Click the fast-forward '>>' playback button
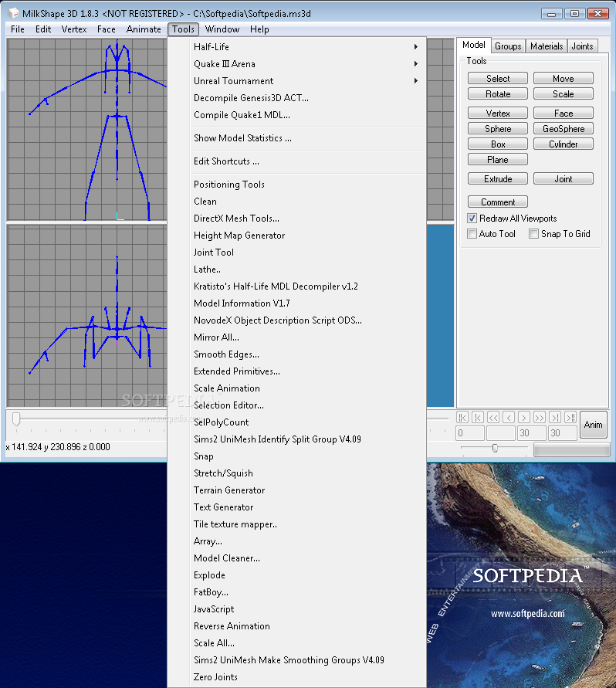 click(x=540, y=417)
